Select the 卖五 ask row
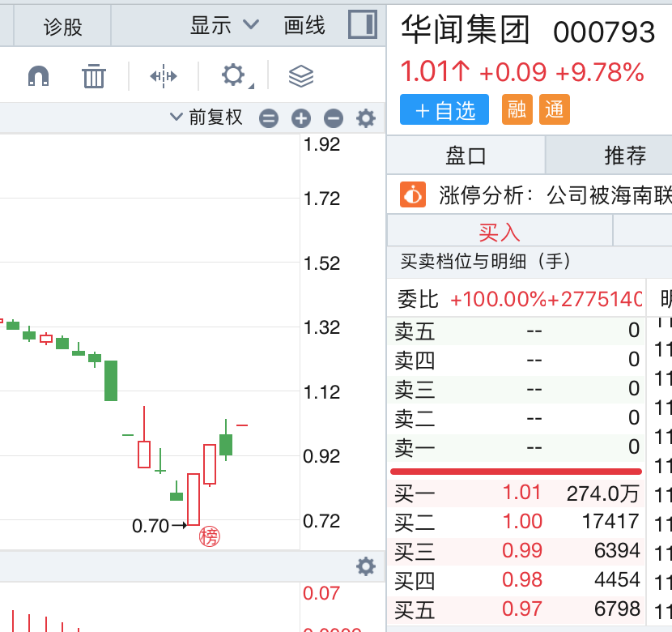 pyautogui.click(x=516, y=331)
